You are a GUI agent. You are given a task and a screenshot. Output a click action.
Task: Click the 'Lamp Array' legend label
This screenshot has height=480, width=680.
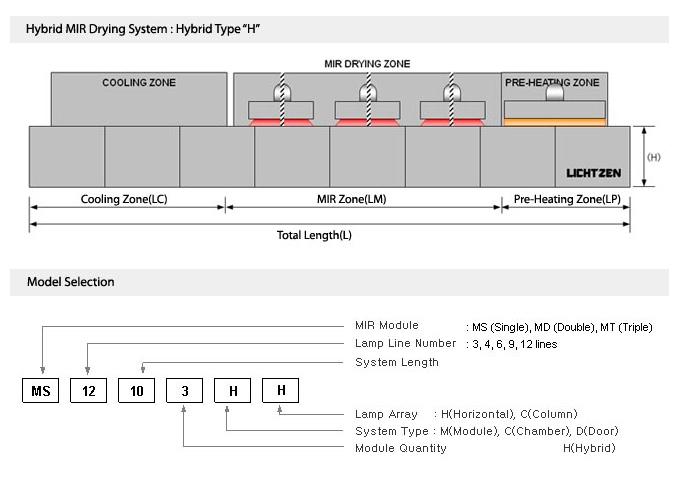click(x=386, y=414)
